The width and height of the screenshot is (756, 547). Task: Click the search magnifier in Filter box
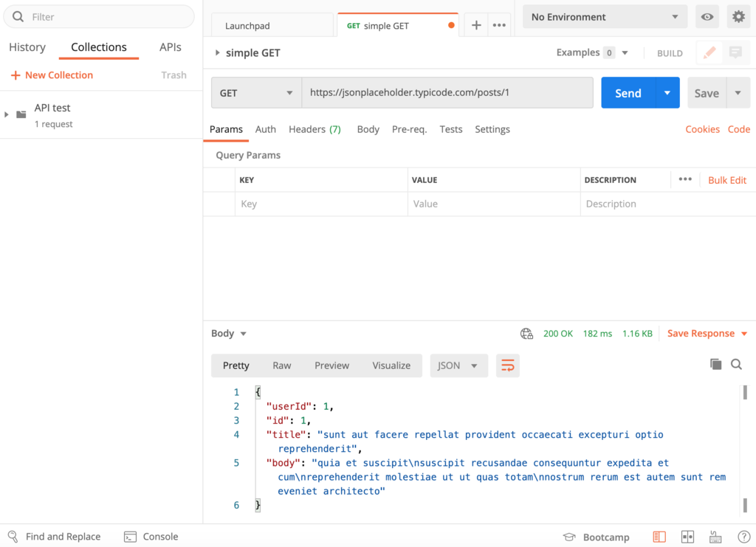18,17
